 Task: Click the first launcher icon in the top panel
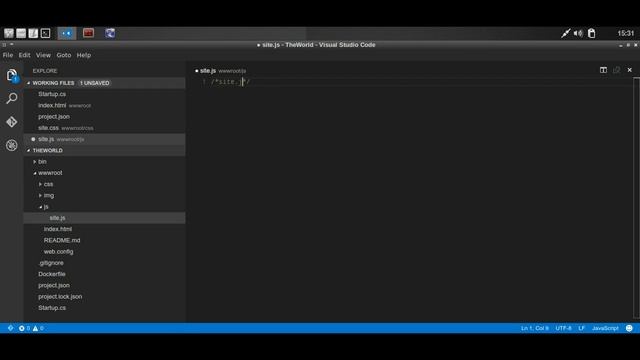tap(9, 33)
